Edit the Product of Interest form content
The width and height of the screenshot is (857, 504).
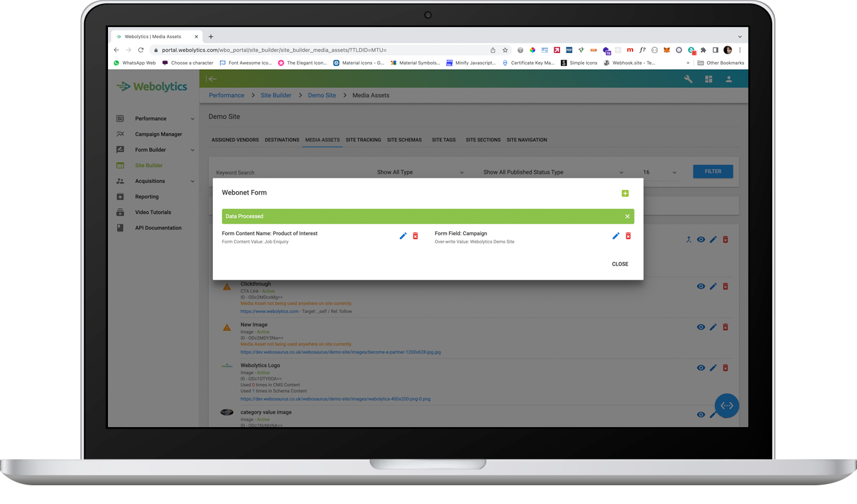403,236
